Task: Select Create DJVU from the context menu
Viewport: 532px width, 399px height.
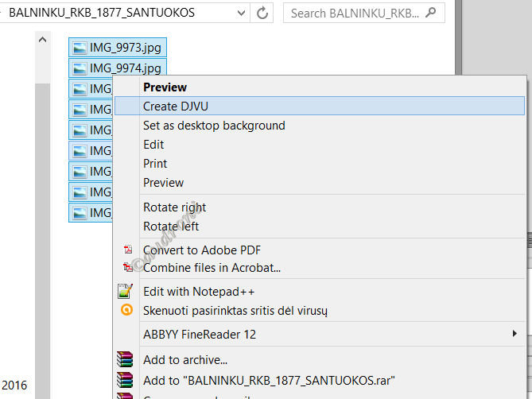Action: (x=319, y=106)
